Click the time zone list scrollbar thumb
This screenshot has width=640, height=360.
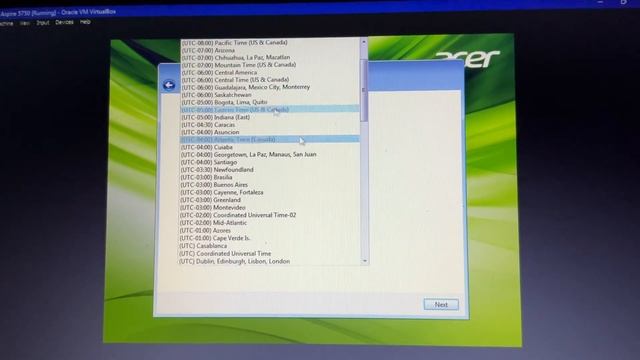[364, 90]
